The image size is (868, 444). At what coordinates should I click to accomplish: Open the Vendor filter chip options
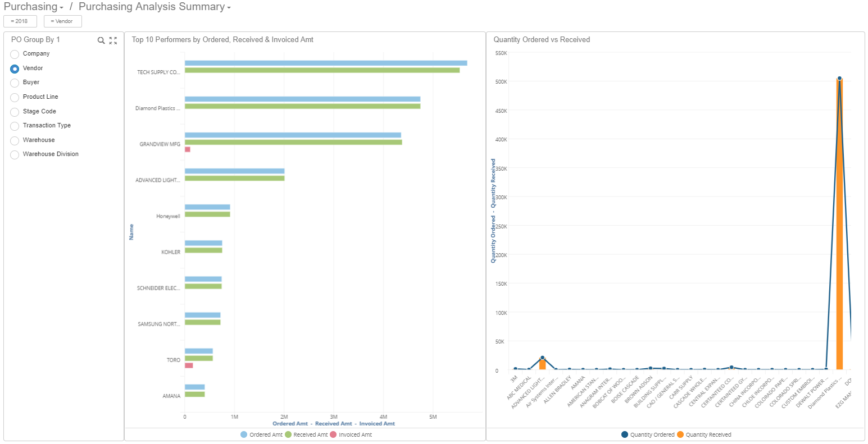tap(62, 21)
